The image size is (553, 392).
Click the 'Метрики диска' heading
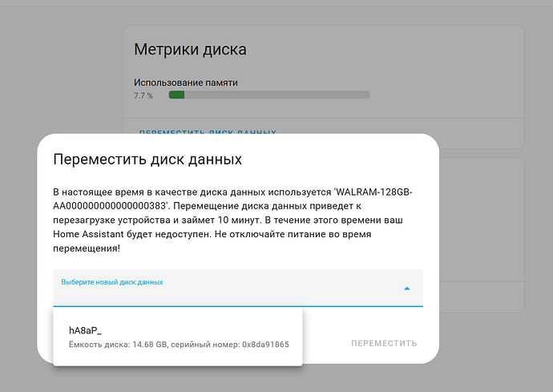tap(190, 50)
